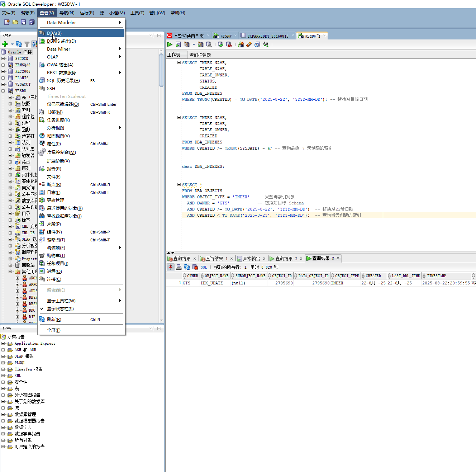Image resolution: width=476 pixels, height=472 pixels.
Task: Open the 查询构建器 query builder tab
Action: point(200,55)
